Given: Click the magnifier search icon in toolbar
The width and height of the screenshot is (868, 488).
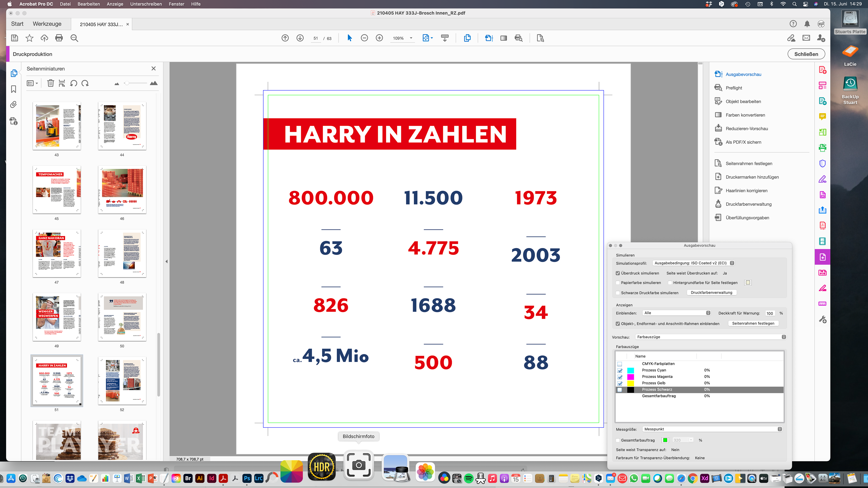Looking at the screenshot, I should 74,38.
